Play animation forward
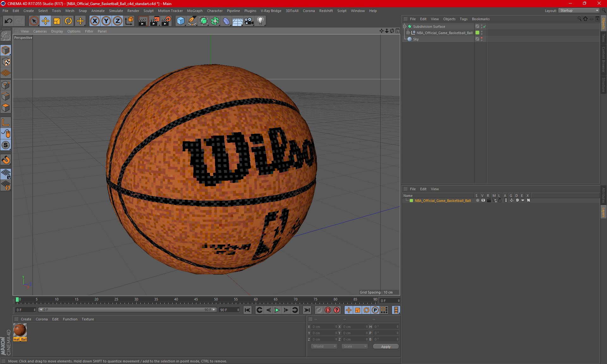This screenshot has width=607, height=364. click(x=277, y=310)
